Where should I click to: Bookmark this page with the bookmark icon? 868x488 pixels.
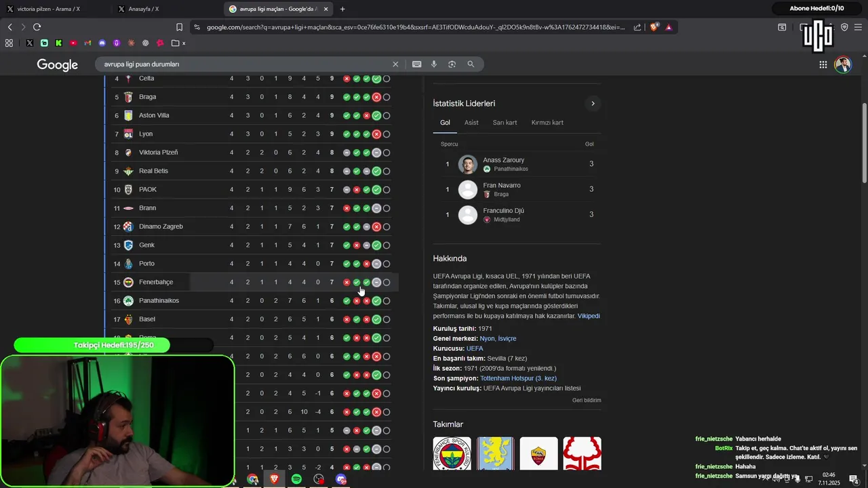(x=179, y=27)
